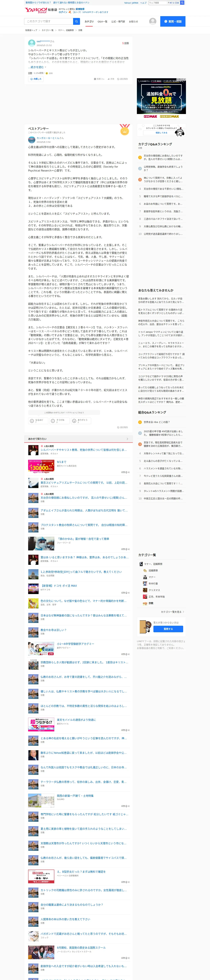Go to カテゴリ一覧 breadcrumb

pyautogui.click(x=47, y=30)
